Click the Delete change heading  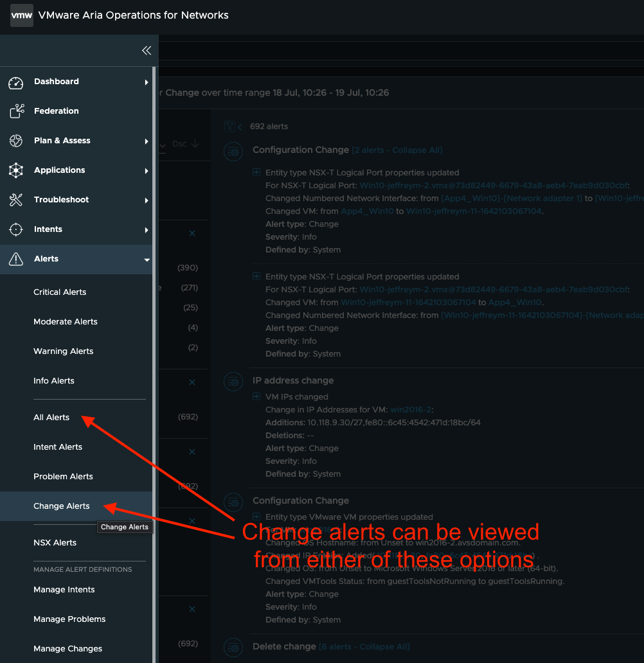(x=284, y=647)
